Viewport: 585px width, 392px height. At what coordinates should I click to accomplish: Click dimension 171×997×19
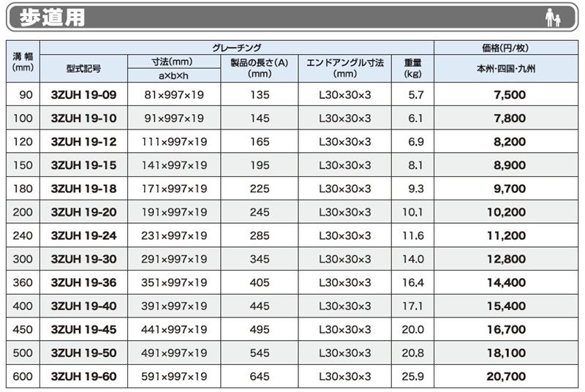(x=174, y=189)
